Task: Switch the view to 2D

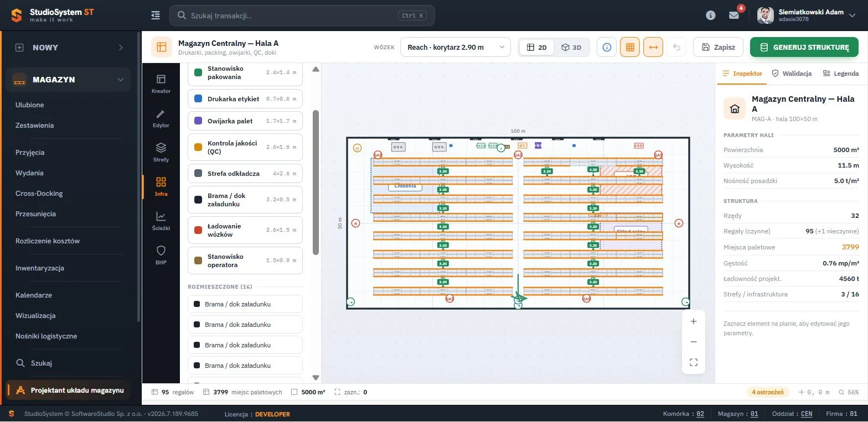Action: tap(536, 47)
